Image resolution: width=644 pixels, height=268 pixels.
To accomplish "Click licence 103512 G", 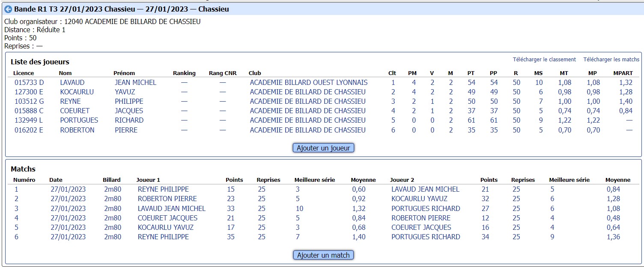I will click(30, 101).
